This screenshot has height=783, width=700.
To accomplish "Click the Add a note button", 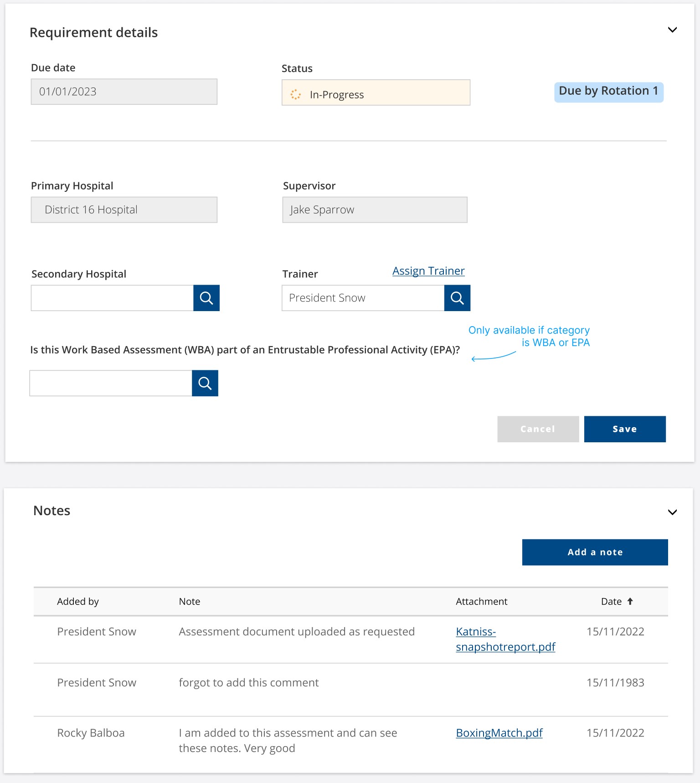I will [x=595, y=552].
